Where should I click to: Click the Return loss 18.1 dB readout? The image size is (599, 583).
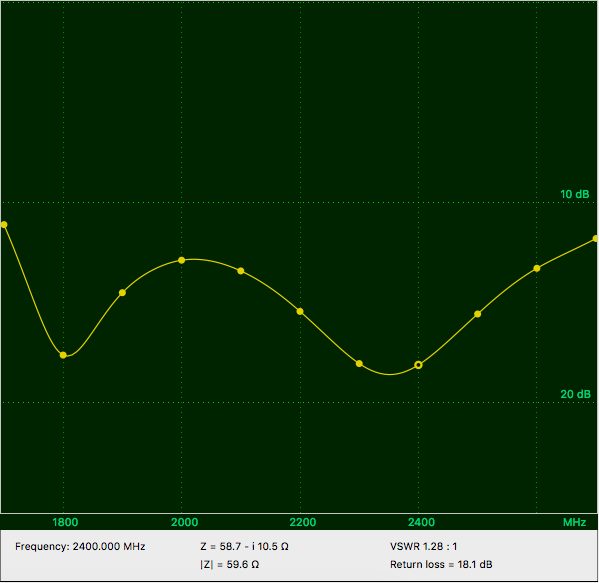click(441, 565)
